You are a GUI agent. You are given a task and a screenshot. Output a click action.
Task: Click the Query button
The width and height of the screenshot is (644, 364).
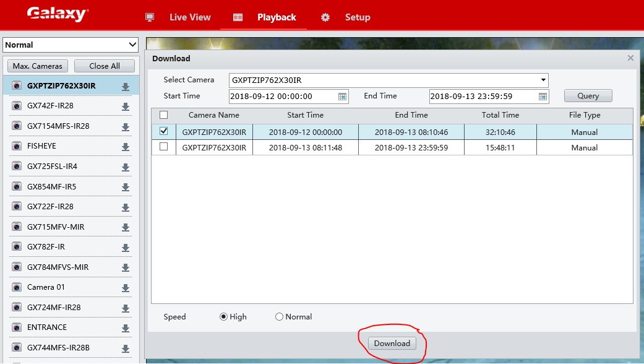[x=588, y=96]
